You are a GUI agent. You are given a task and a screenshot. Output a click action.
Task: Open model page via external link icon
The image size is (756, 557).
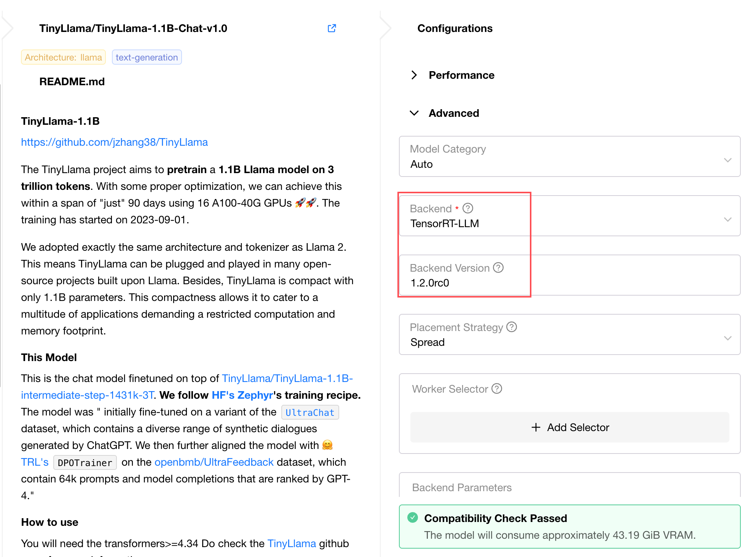pos(332,28)
